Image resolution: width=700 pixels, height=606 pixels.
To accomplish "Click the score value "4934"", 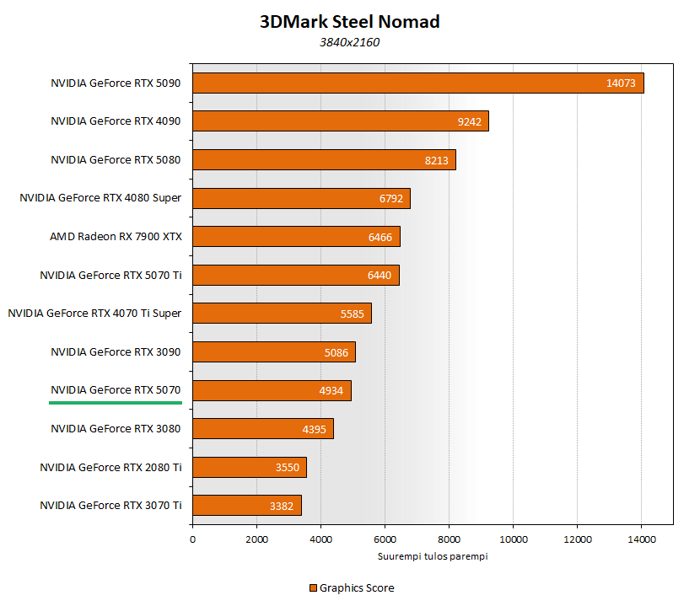I will 331,391.
